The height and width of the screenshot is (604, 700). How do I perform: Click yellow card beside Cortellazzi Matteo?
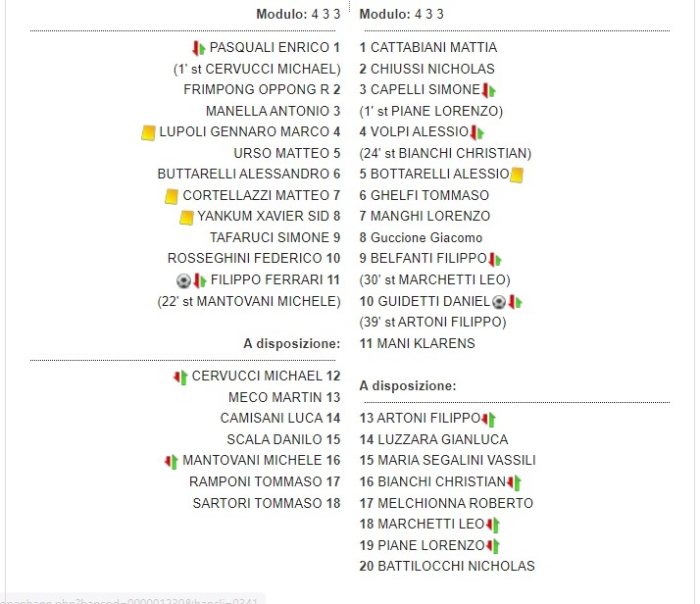[173, 196]
